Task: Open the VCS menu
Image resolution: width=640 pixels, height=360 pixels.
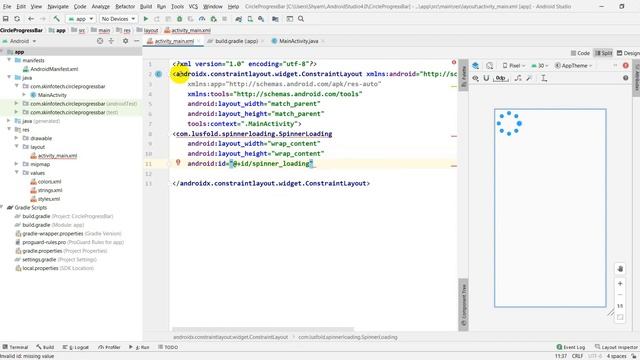Action: (193, 7)
